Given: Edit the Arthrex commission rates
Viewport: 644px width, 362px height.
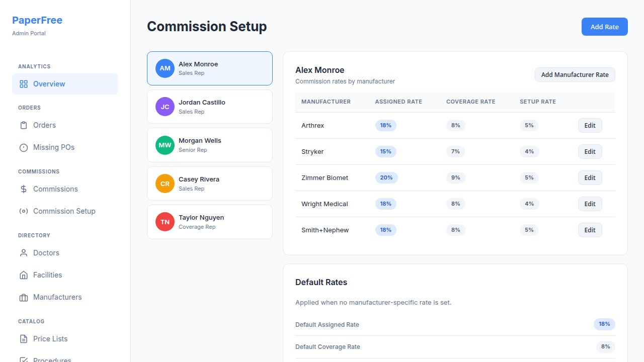Looking at the screenshot, I should tap(590, 126).
